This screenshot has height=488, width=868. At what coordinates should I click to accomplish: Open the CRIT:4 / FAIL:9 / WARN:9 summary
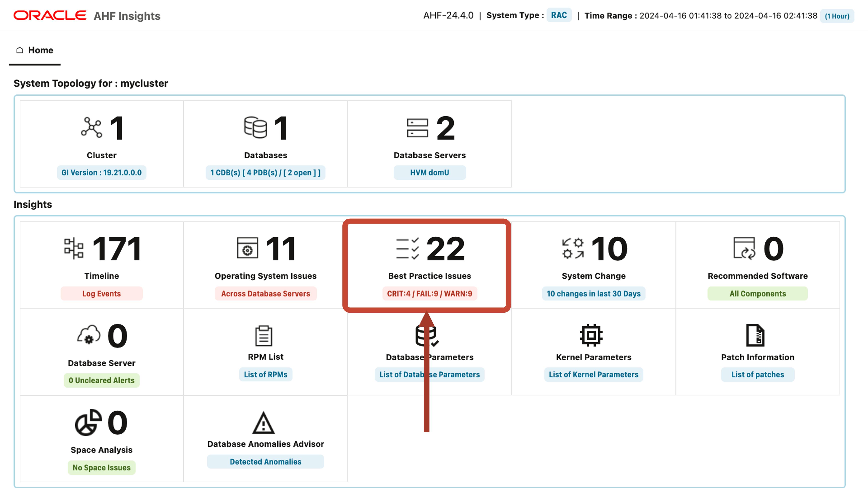click(429, 293)
